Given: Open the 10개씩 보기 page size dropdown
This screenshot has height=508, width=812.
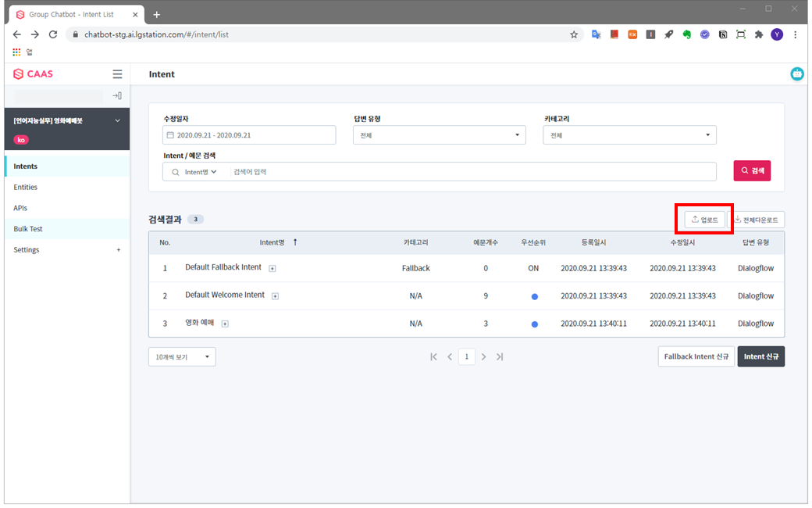Looking at the screenshot, I should click(x=182, y=357).
